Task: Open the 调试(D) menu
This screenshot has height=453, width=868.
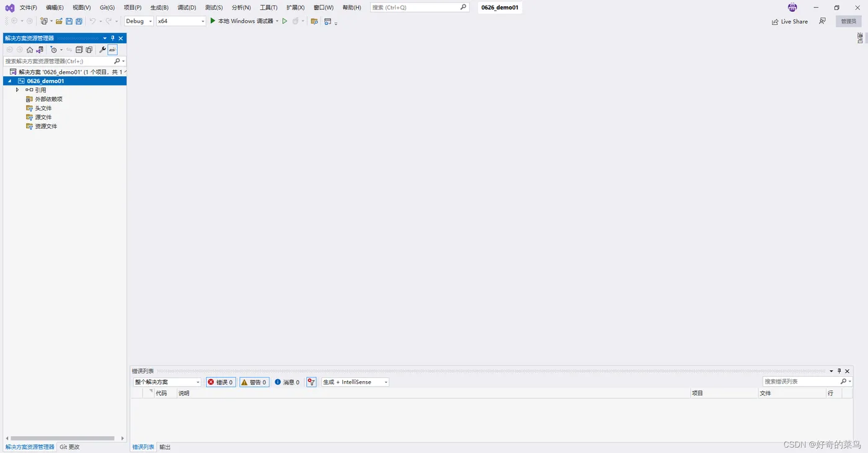Action: (187, 7)
